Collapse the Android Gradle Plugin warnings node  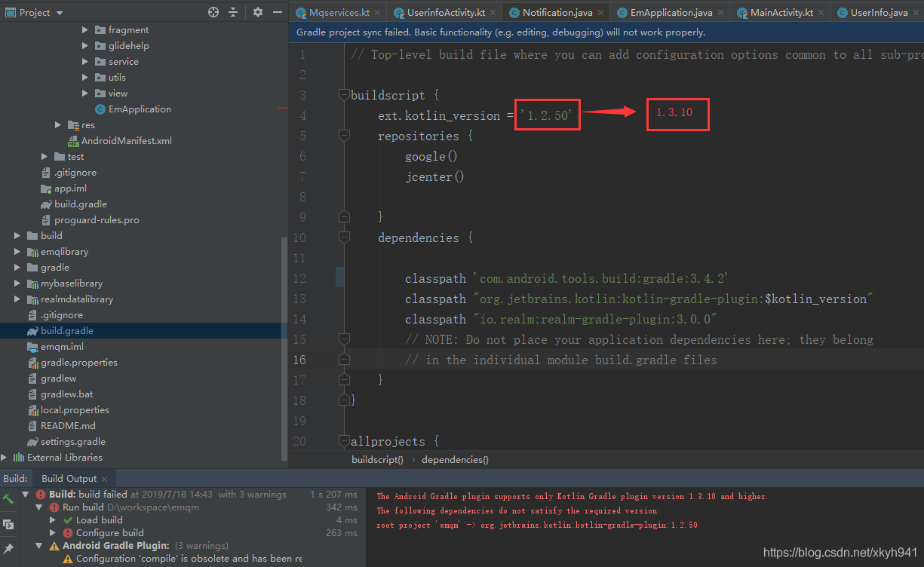coord(38,545)
